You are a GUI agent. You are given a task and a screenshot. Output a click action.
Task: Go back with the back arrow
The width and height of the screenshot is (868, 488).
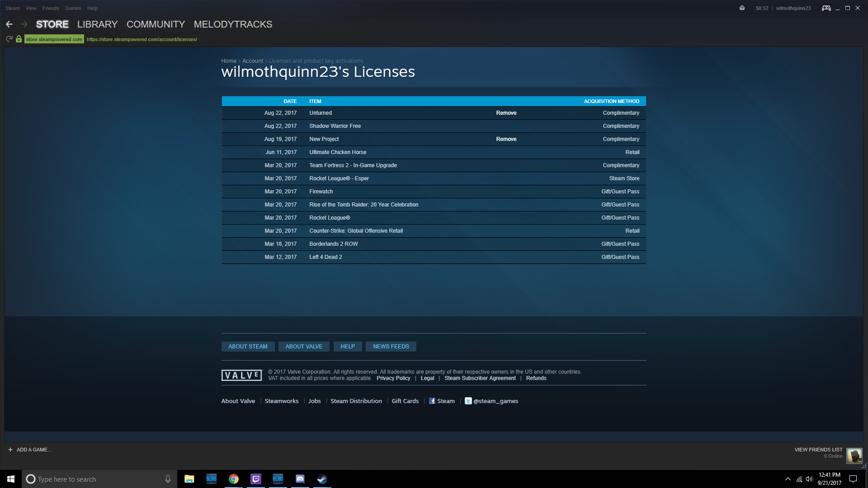click(9, 24)
